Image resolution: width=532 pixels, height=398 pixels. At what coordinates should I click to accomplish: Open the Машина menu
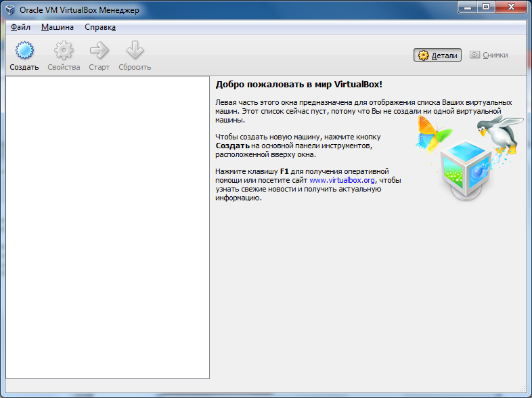(58, 27)
